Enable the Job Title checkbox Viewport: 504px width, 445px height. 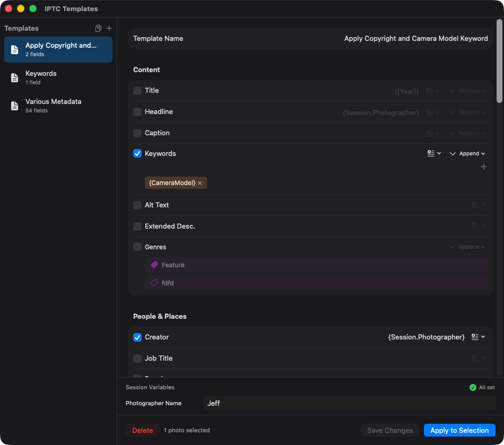point(137,358)
